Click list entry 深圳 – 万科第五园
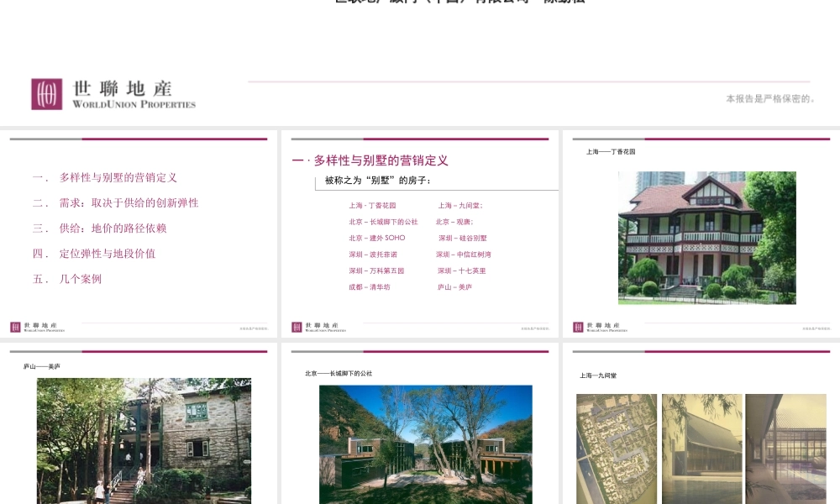Screen dimensions: 840x504 point(376,271)
